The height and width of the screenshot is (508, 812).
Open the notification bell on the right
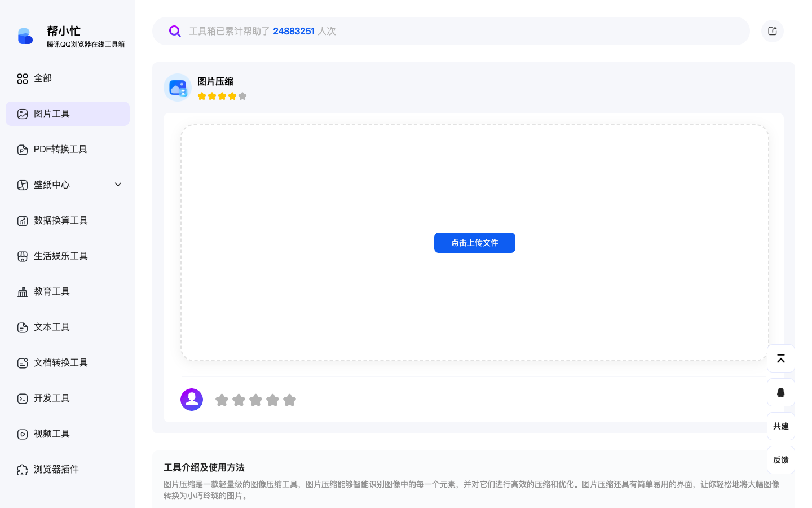click(x=780, y=392)
